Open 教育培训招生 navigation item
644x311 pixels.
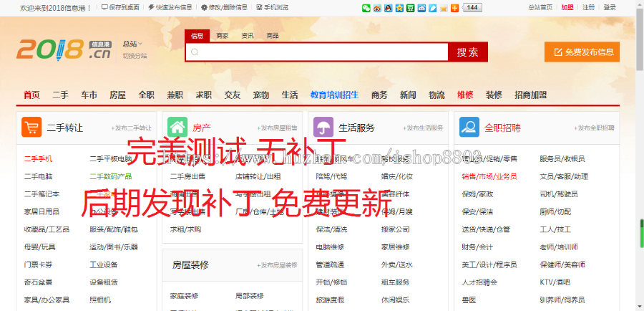(334, 95)
